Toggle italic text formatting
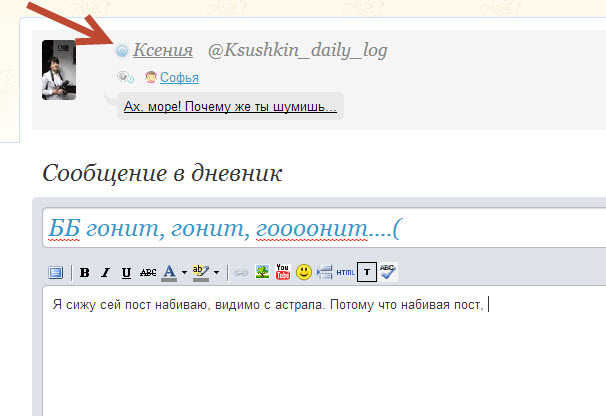606x416 pixels. click(105, 272)
